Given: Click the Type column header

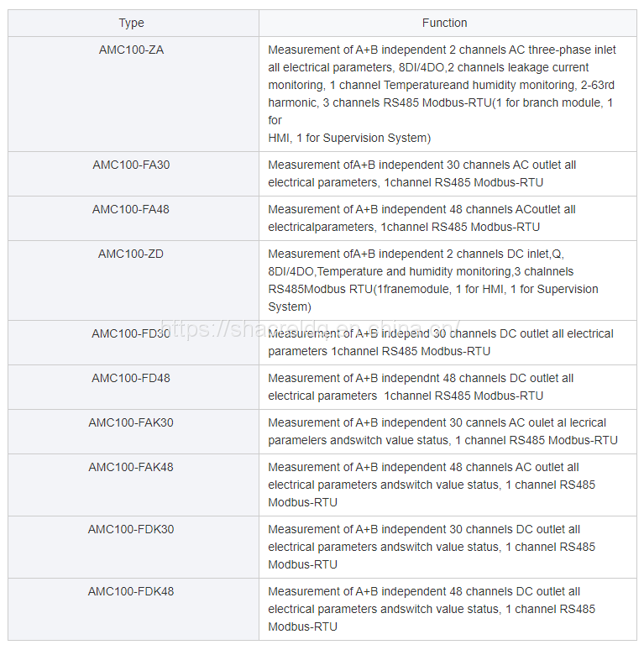Looking at the screenshot, I should 132,23.
